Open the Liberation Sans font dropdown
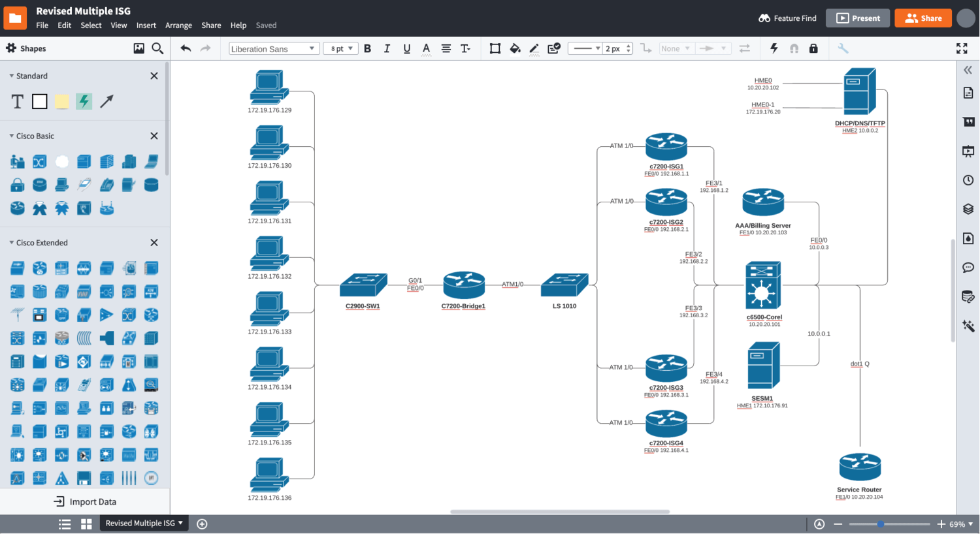 [x=273, y=49]
